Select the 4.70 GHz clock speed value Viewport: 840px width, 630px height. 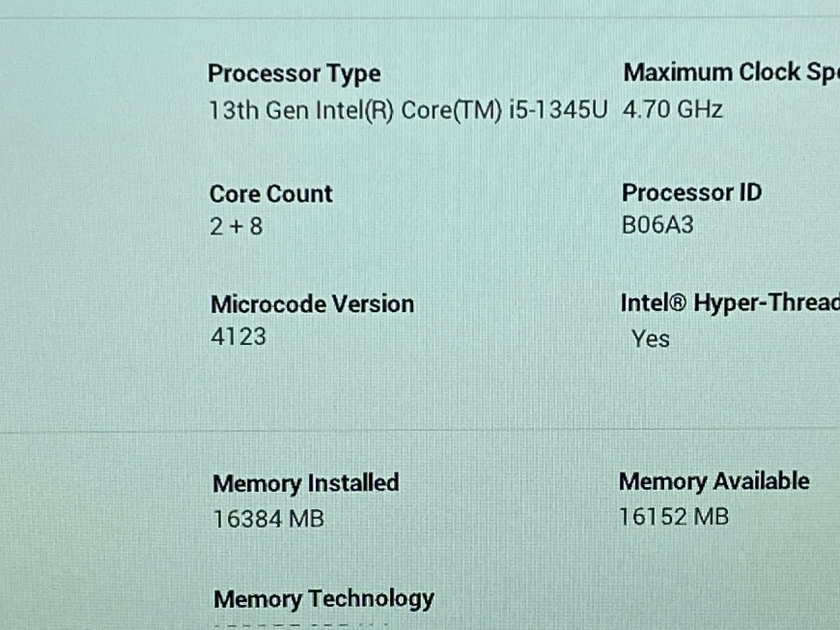[673, 110]
